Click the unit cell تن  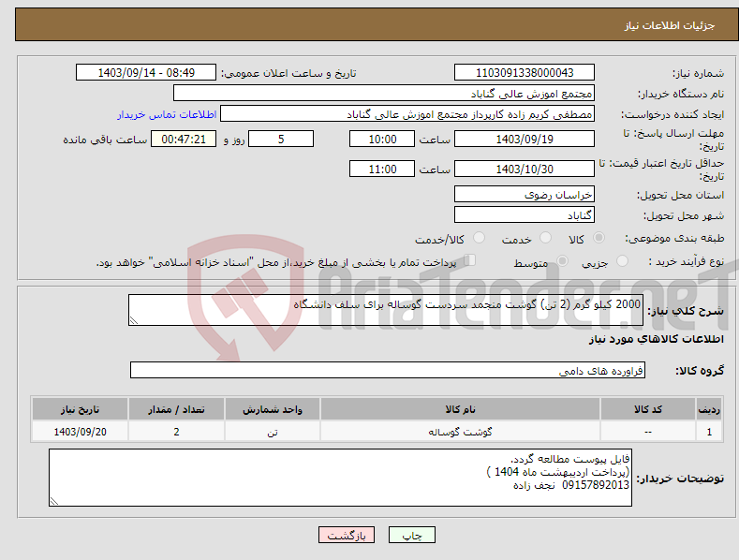(x=273, y=432)
